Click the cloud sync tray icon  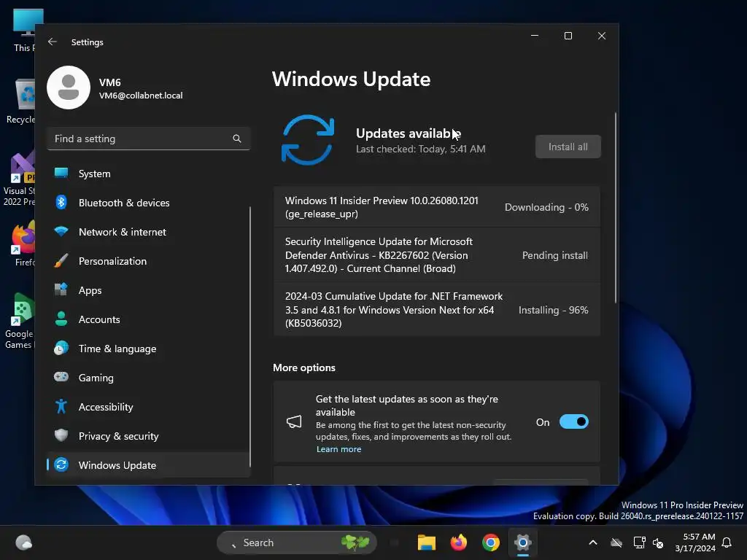point(616,542)
